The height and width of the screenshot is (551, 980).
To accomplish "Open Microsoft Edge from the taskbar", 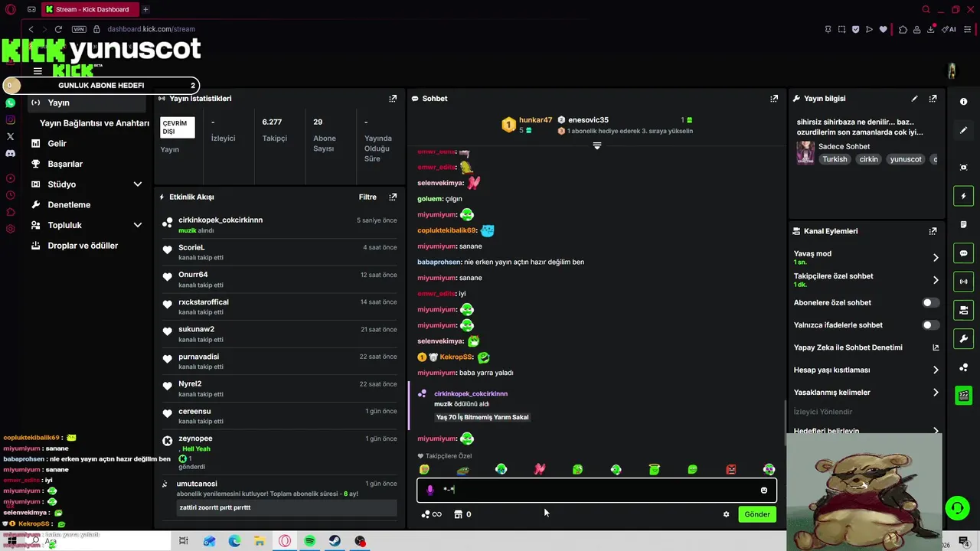I will tap(234, 541).
